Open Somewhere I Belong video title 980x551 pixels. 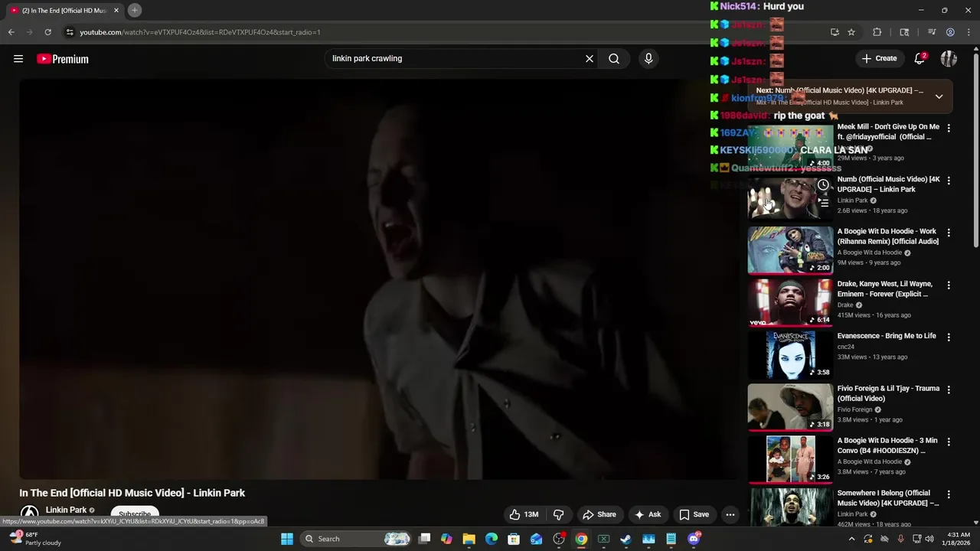click(888, 498)
